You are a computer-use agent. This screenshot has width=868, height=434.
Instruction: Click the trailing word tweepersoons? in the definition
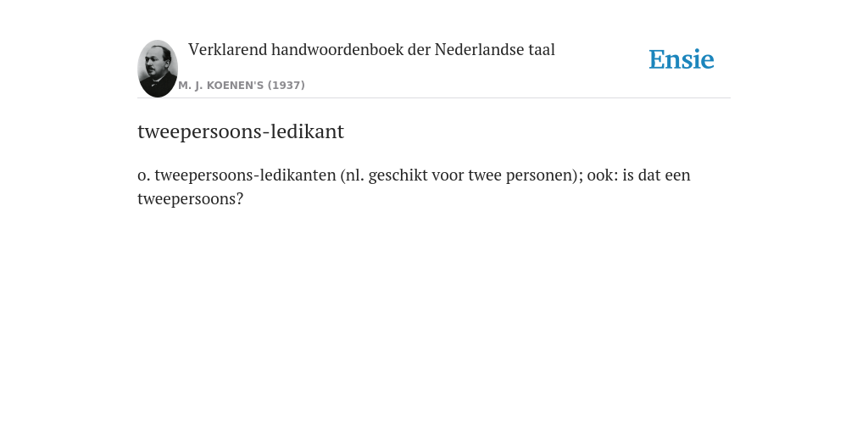click(x=191, y=199)
